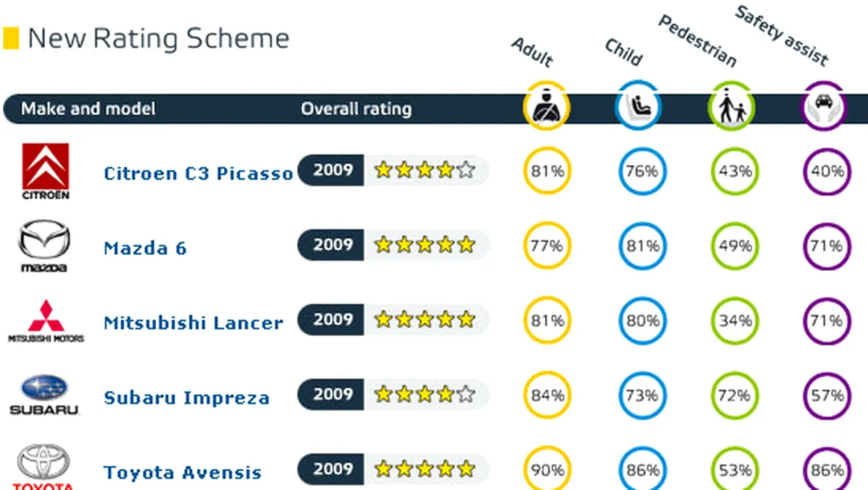The width and height of the screenshot is (868, 490).
Task: Click the Adult occupant seatbelt icon
Action: click(x=546, y=106)
